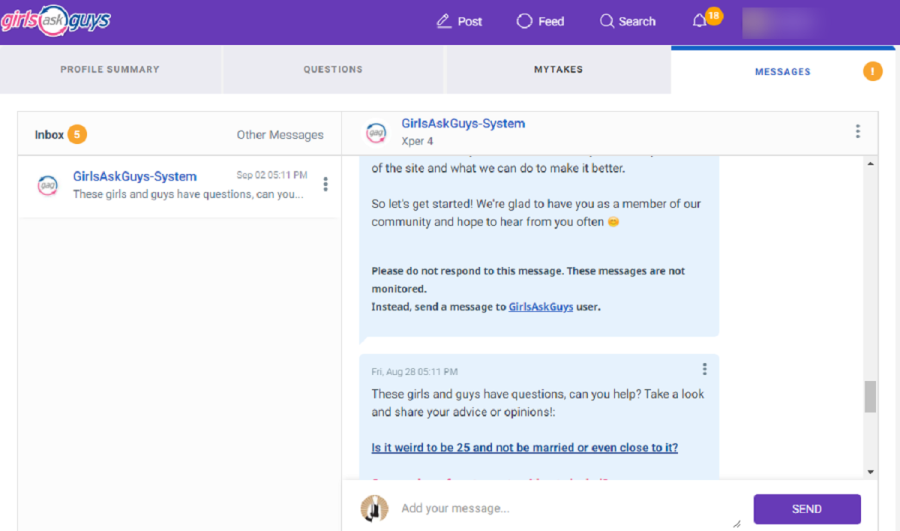Open GirlsAskGuys-System profile link in conversation header
Image resolution: width=900 pixels, height=531 pixels.
point(463,123)
